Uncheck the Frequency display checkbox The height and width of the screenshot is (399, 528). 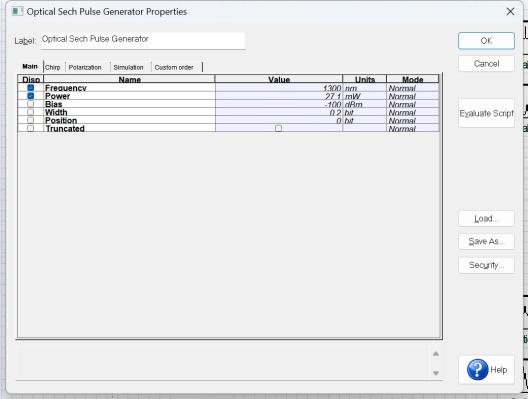coord(31,88)
